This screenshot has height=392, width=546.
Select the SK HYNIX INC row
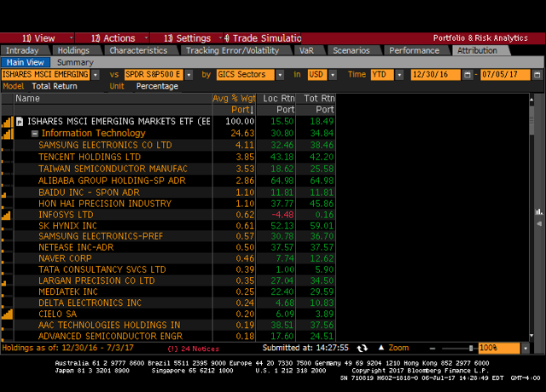[x=168, y=226]
